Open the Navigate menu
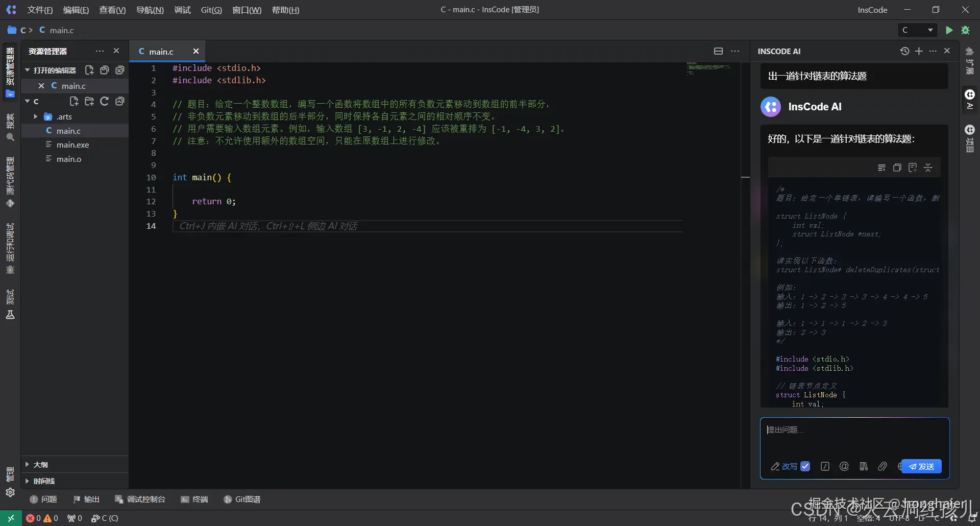 pos(150,10)
